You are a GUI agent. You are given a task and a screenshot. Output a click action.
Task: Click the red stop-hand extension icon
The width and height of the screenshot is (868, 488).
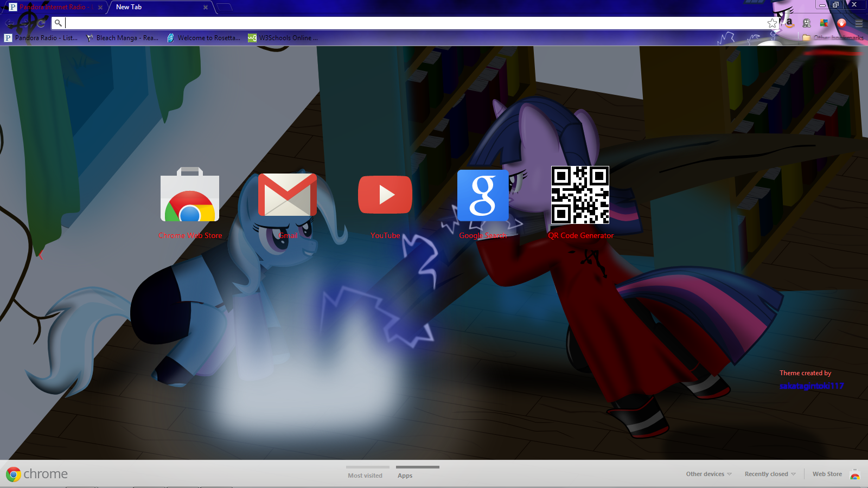click(841, 23)
